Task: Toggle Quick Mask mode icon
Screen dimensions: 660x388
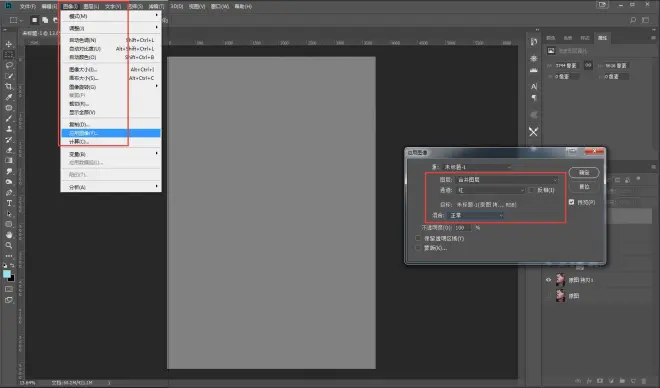Action: click(x=8, y=289)
